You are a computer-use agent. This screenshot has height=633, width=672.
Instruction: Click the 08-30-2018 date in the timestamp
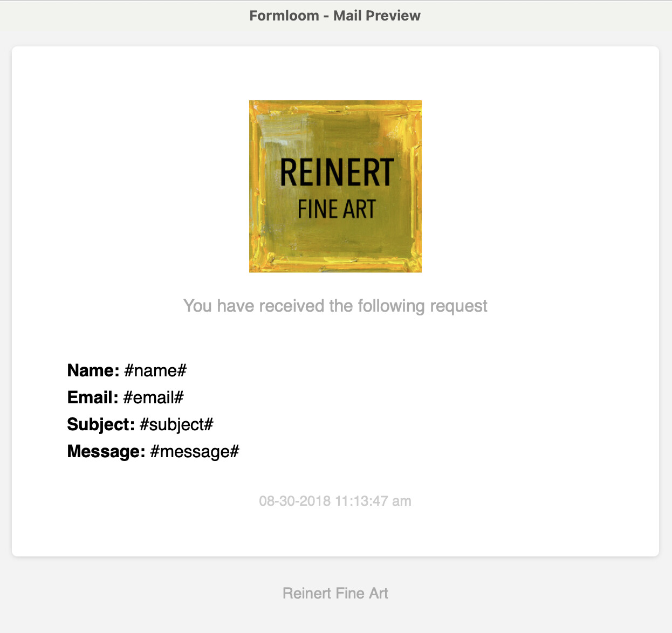point(294,501)
